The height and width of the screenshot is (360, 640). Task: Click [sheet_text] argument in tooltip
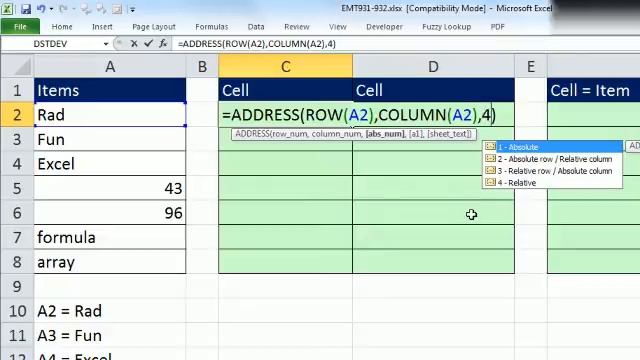[x=449, y=134]
